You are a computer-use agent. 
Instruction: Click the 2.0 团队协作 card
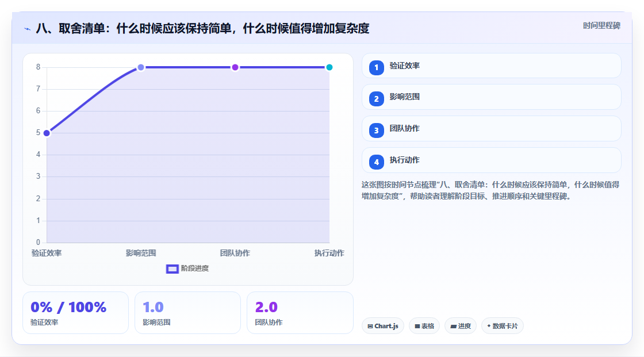300,313
